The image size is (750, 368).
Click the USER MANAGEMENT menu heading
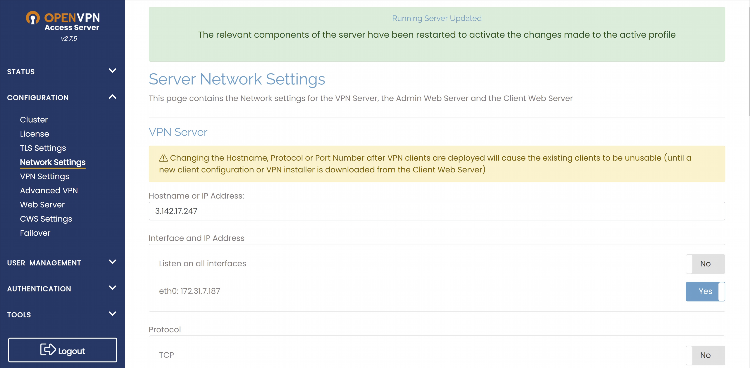(x=44, y=263)
